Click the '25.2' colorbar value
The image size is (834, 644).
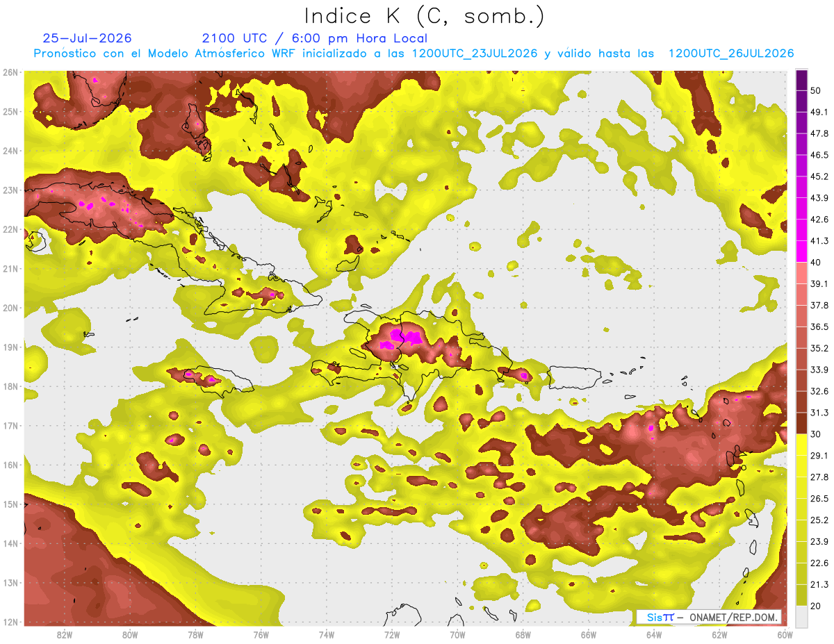(819, 520)
